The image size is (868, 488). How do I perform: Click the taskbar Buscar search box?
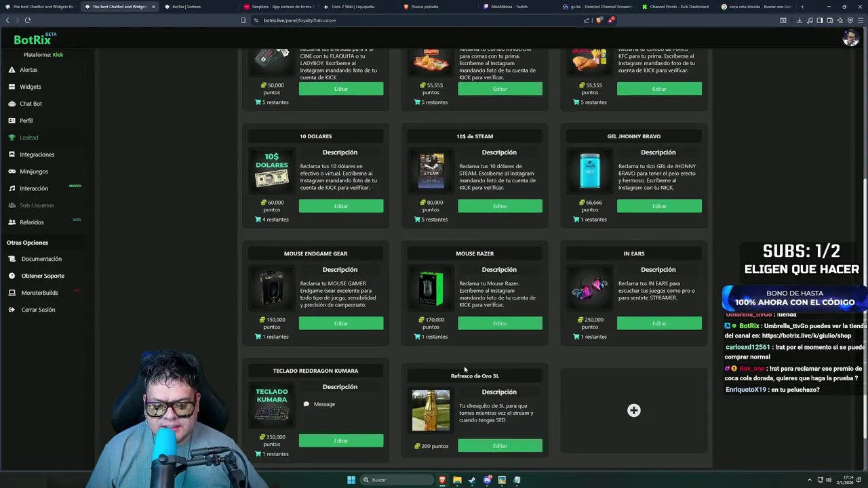[397, 480]
